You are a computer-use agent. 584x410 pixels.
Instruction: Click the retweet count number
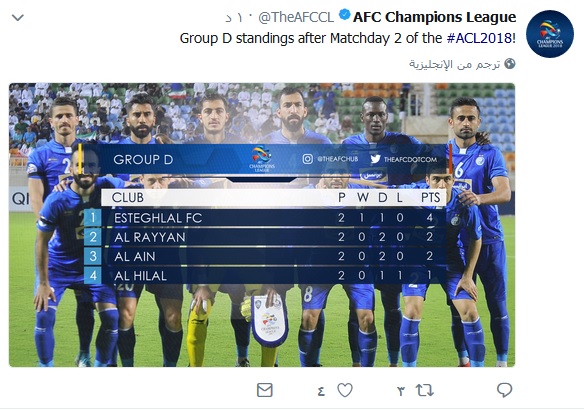point(401,391)
